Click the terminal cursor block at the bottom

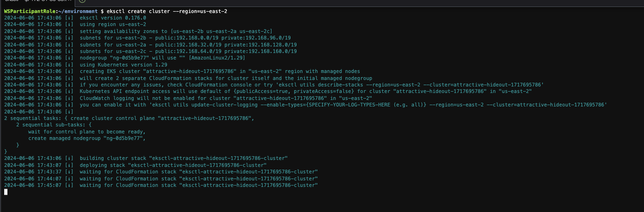coord(6,192)
